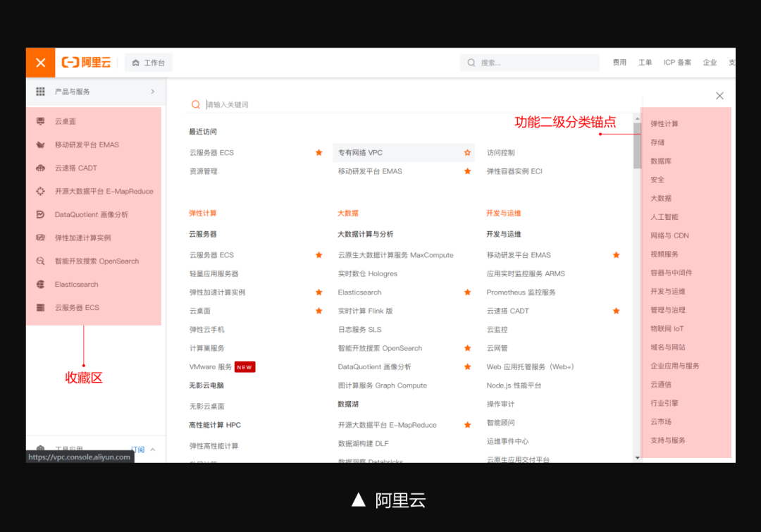
Task: Open 应用实时监控服务 ARMS
Action: point(526,274)
